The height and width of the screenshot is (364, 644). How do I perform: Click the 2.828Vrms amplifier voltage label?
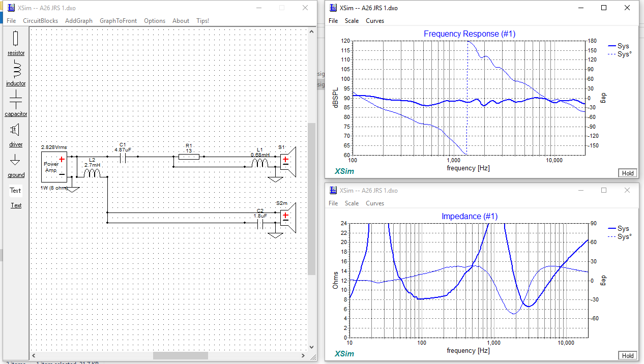[x=54, y=147]
